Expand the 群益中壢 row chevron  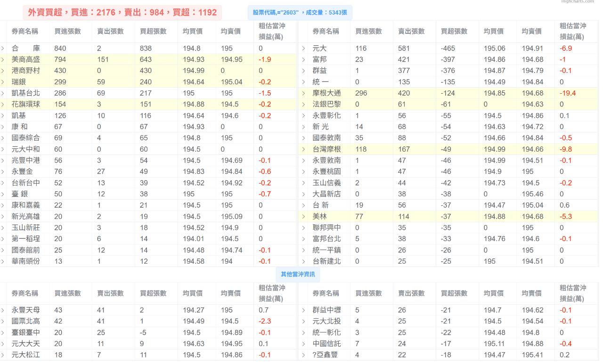coord(303,310)
